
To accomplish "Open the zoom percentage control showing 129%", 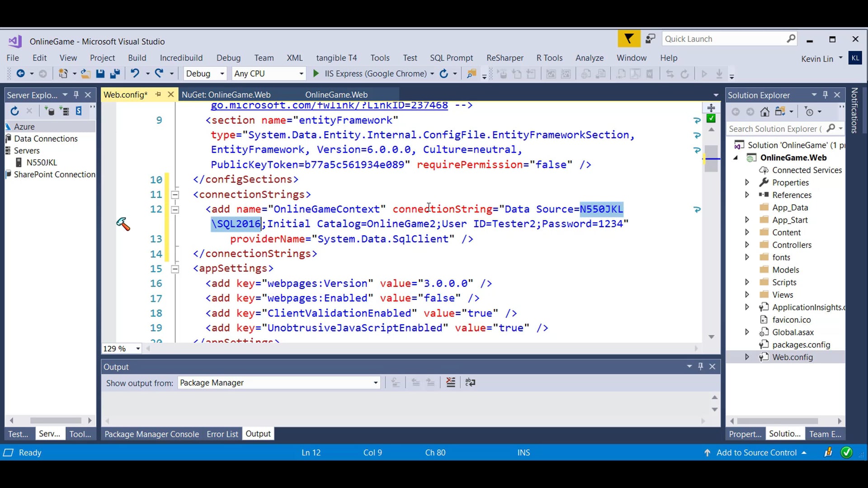I will tap(120, 348).
